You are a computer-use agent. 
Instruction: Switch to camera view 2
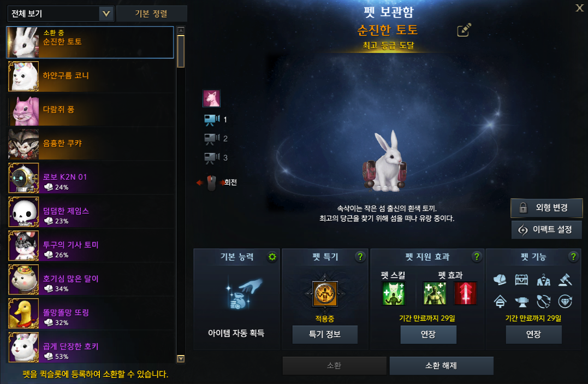(x=211, y=139)
